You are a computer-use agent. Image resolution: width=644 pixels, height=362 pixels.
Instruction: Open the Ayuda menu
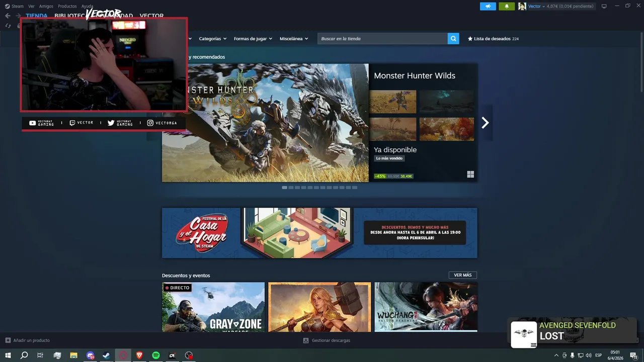(x=87, y=6)
